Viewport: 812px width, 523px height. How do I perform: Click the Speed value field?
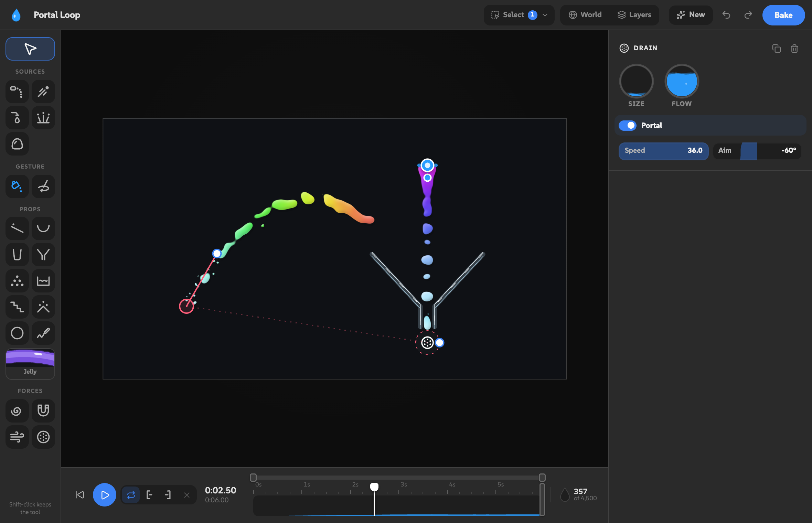[x=663, y=151]
